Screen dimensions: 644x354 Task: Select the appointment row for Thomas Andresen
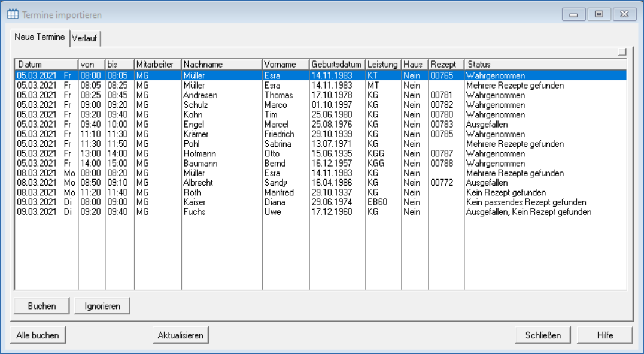tap(239, 95)
